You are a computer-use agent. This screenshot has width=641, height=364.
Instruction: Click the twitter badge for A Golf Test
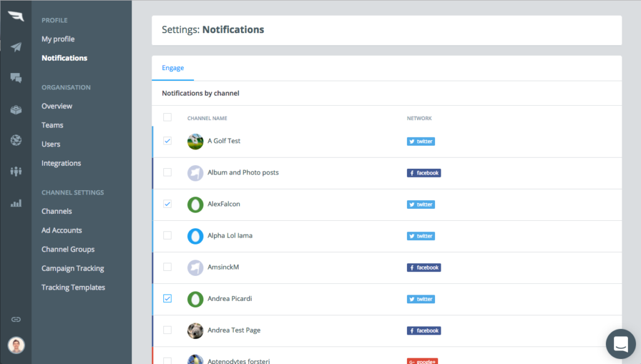pos(421,141)
